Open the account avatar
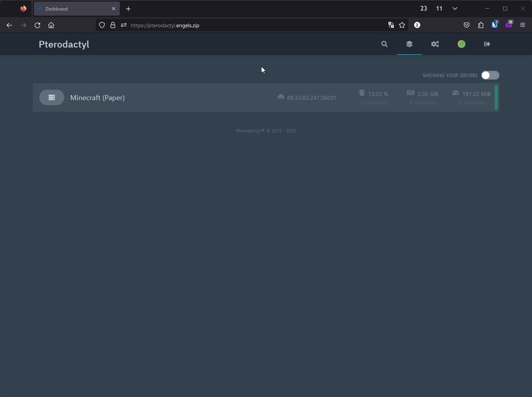This screenshot has height=397, width=532. coord(462,44)
